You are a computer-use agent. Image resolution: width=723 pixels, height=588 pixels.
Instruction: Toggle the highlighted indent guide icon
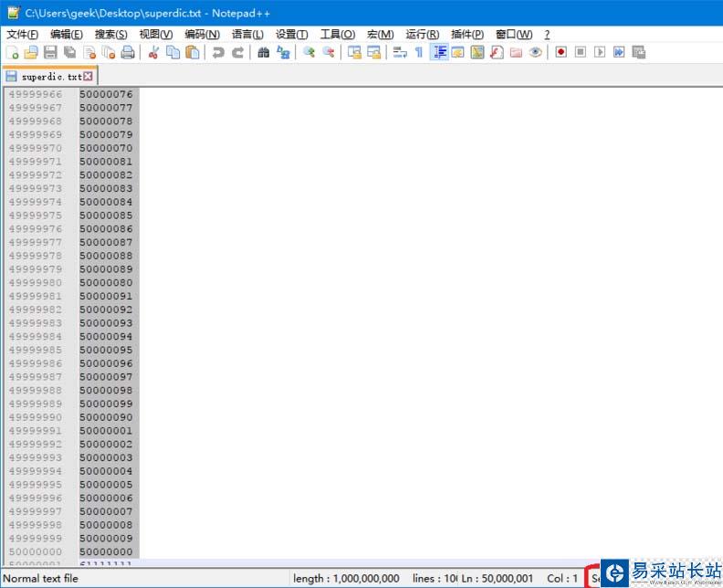[x=439, y=53]
